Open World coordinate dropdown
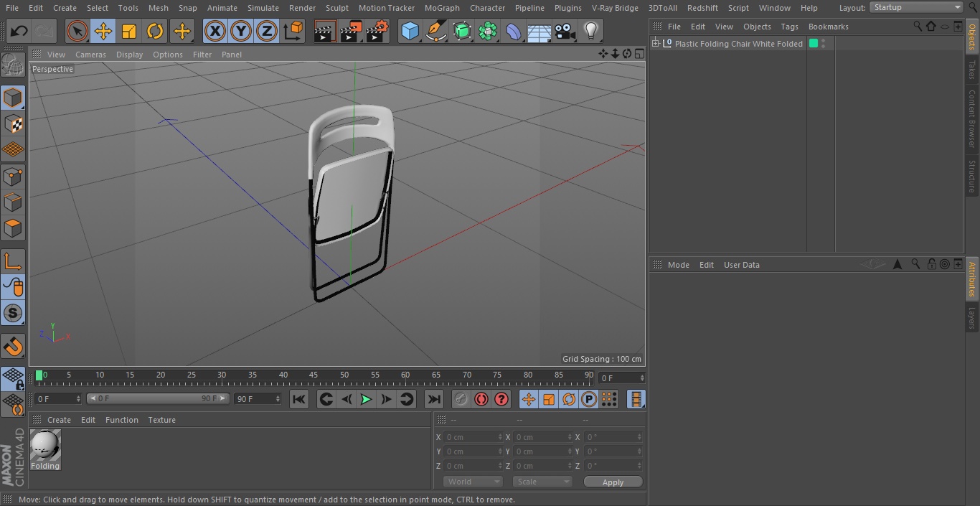Viewport: 980px width, 506px height. [473, 482]
